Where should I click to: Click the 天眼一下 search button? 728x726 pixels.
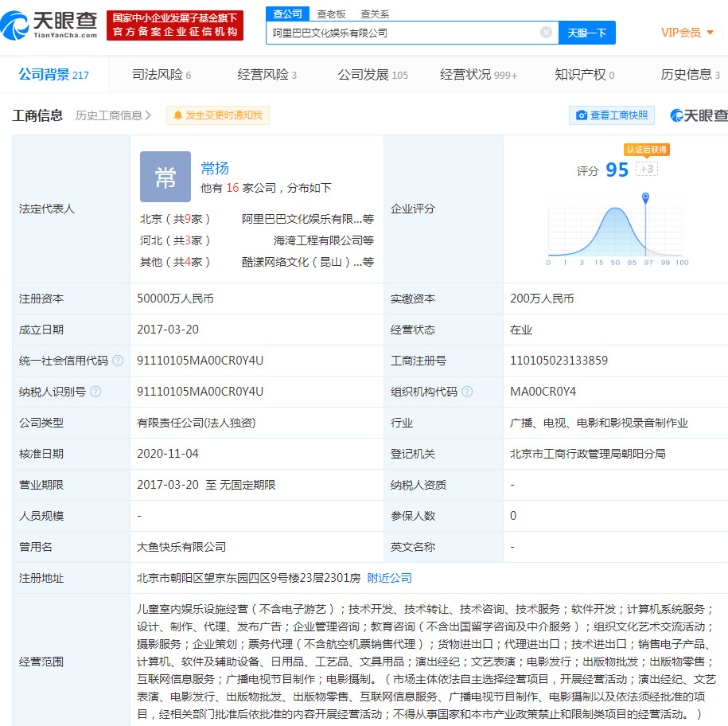coord(587,33)
